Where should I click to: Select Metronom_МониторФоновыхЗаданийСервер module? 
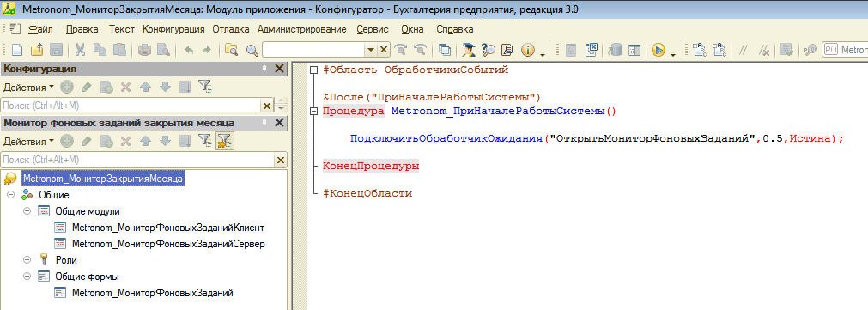click(169, 244)
